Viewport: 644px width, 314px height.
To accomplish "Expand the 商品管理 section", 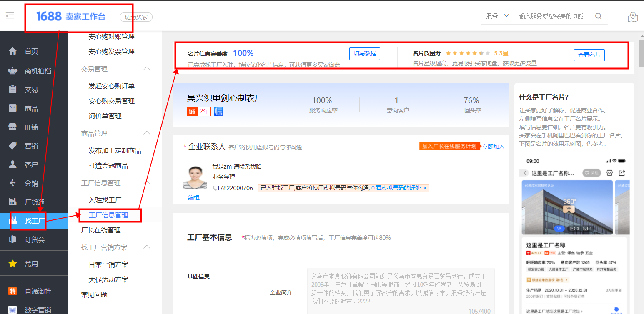I will pos(146,133).
